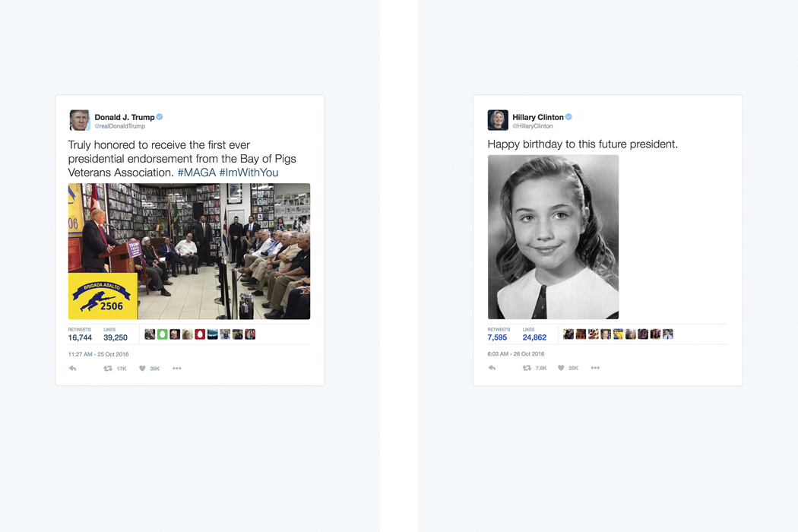Follow the #MAGA hashtag link
This screenshot has width=798, height=532.
point(196,173)
